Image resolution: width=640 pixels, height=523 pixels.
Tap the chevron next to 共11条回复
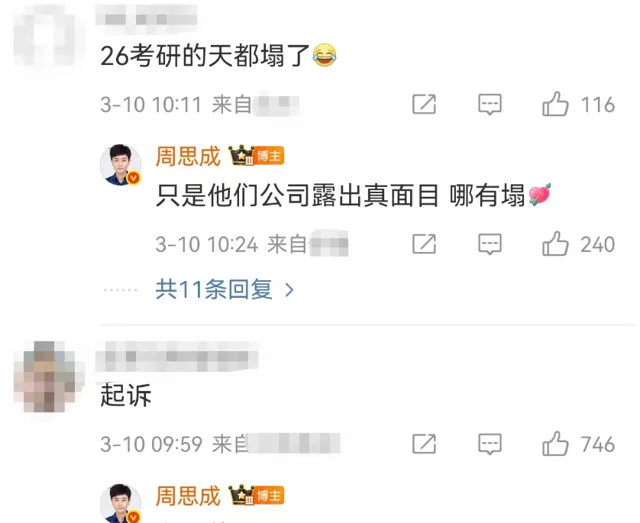click(289, 290)
